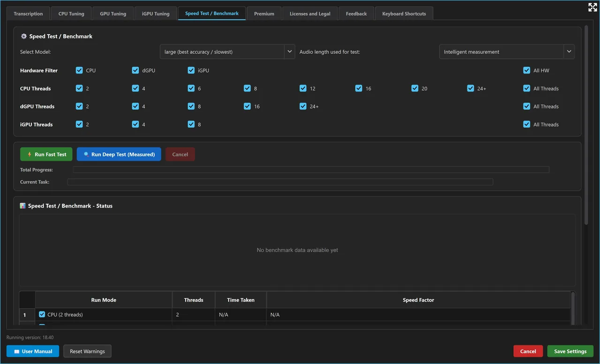Select row number 1 header in results table
This screenshot has width=600, height=364.
coord(27,315)
